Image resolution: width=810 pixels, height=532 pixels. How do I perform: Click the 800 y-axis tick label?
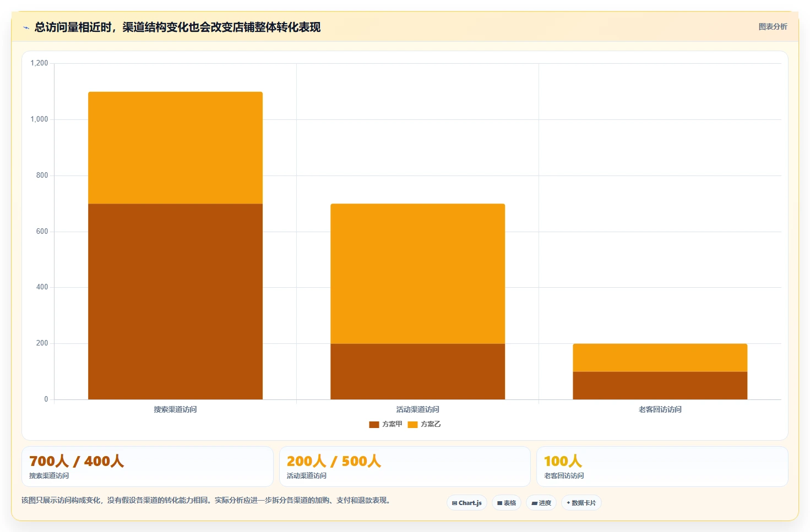pyautogui.click(x=42, y=175)
